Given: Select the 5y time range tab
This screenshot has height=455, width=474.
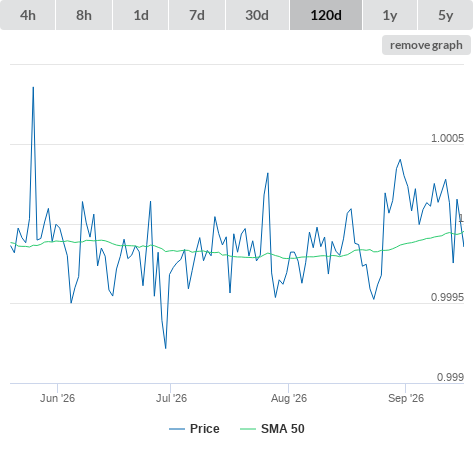Looking at the screenshot, I should 446,15.
